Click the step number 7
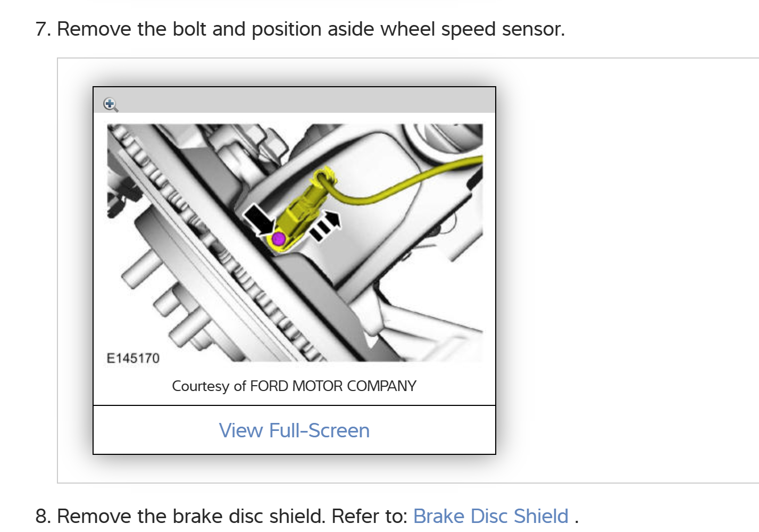 click(43, 29)
